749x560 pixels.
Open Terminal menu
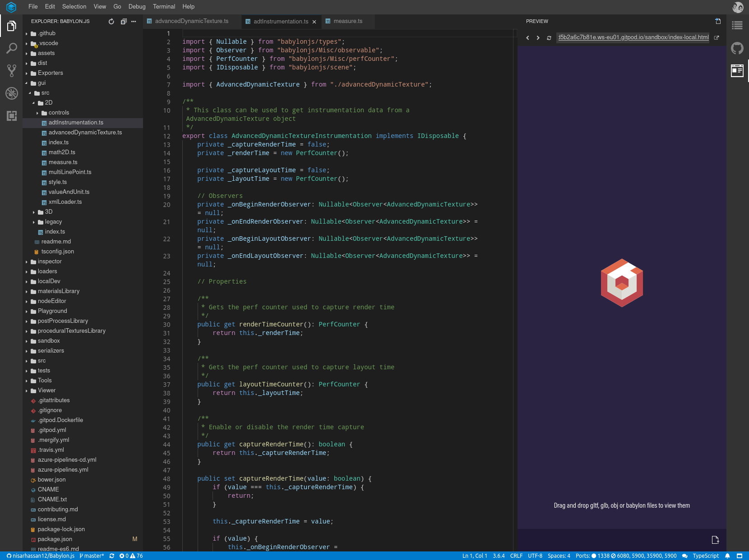pyautogui.click(x=164, y=7)
